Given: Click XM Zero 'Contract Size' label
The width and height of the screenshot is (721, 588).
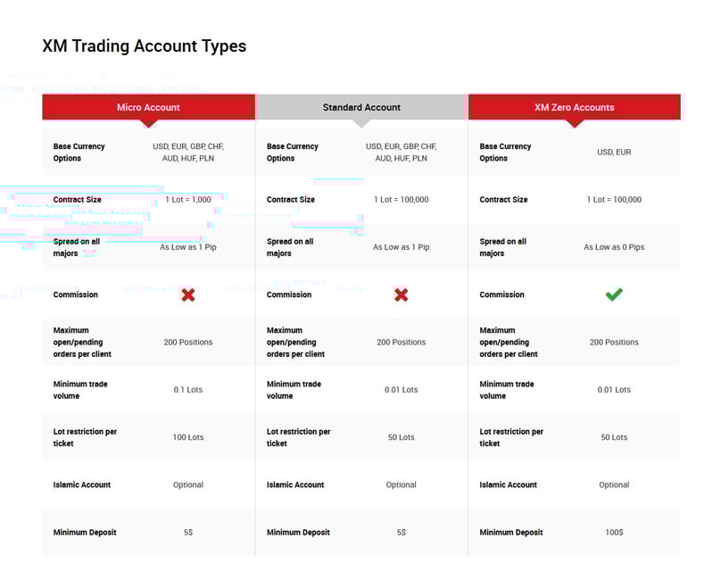Looking at the screenshot, I should [503, 200].
